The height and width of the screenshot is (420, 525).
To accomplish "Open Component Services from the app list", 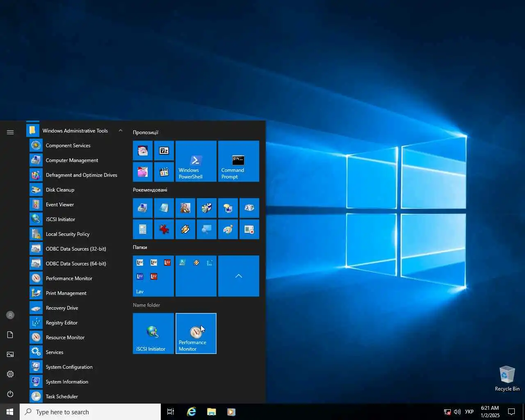I will [x=75, y=146].
